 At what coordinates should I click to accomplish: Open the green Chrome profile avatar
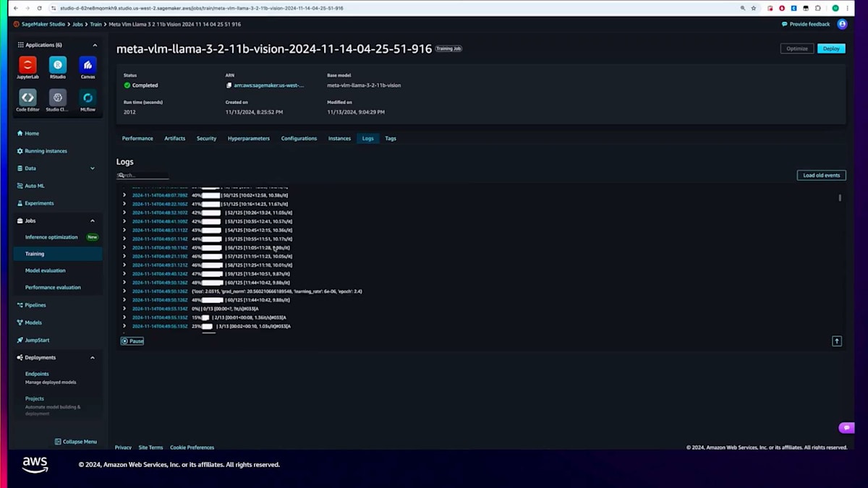(x=836, y=8)
